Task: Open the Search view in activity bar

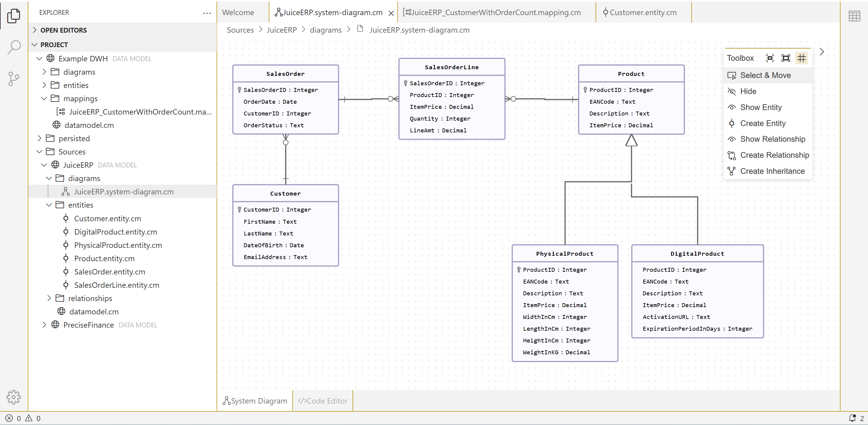Action: coord(14,47)
